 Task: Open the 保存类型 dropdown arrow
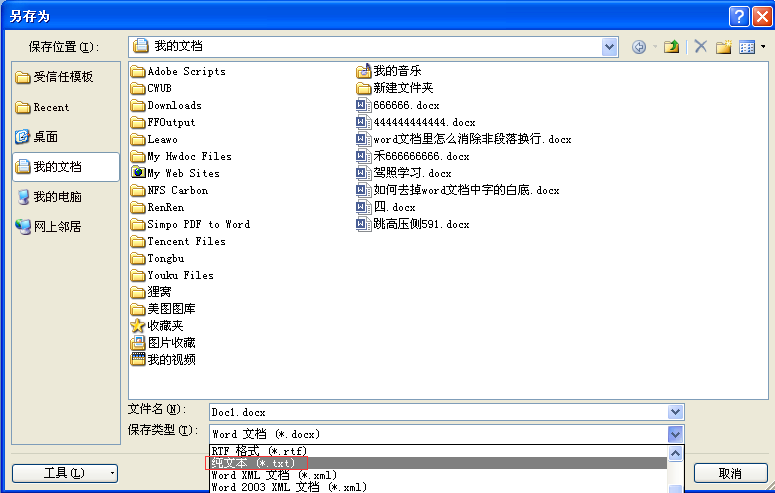[675, 434]
